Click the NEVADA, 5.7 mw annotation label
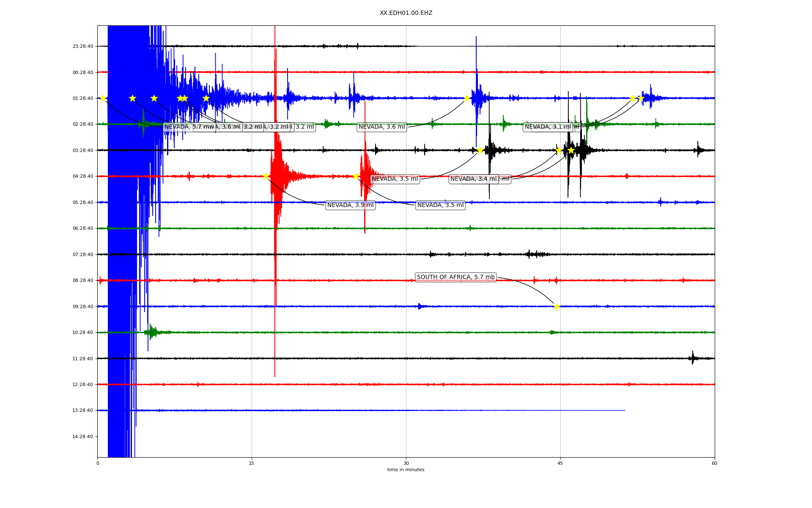The height and width of the screenshot is (508, 812). pos(182,127)
